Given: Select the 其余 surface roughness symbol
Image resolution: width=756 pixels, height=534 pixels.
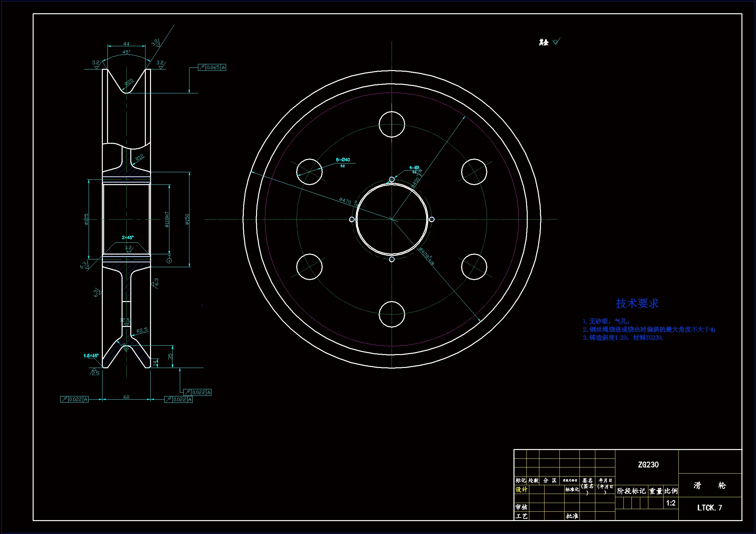Looking at the screenshot, I should pyautogui.click(x=556, y=42).
